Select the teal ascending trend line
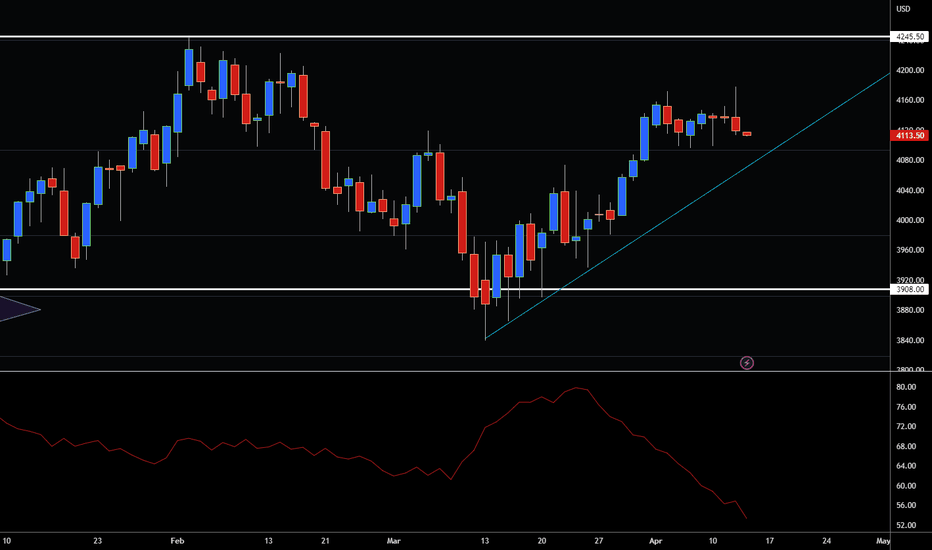The image size is (932, 550). click(687, 206)
